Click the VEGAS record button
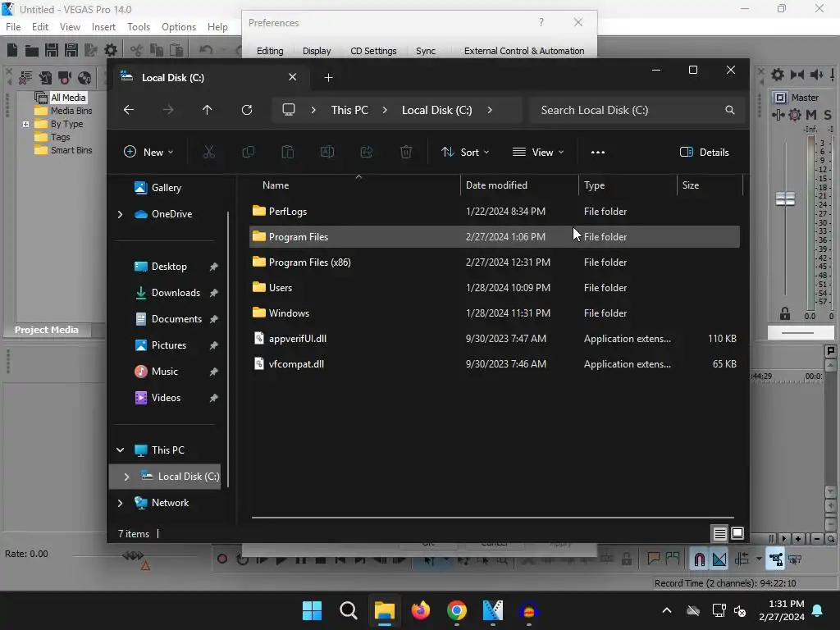 click(222, 559)
